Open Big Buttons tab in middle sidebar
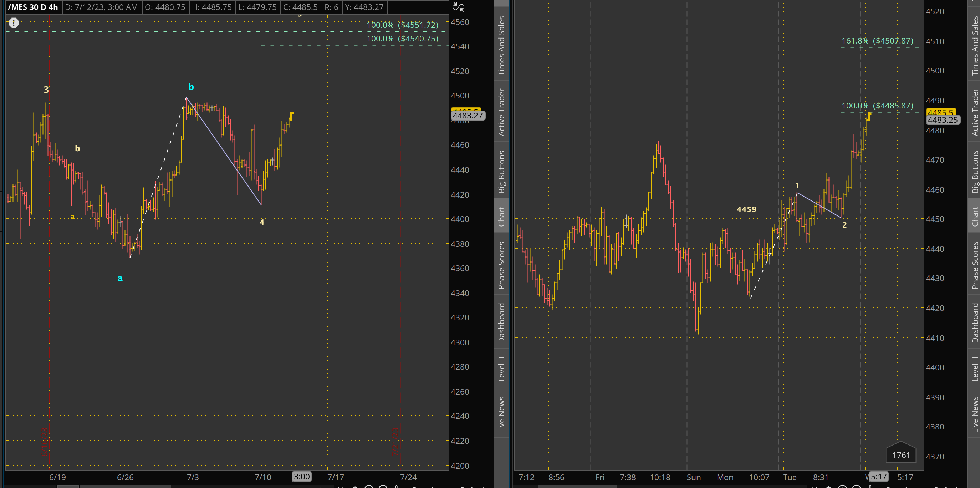The image size is (980, 488). (501, 171)
